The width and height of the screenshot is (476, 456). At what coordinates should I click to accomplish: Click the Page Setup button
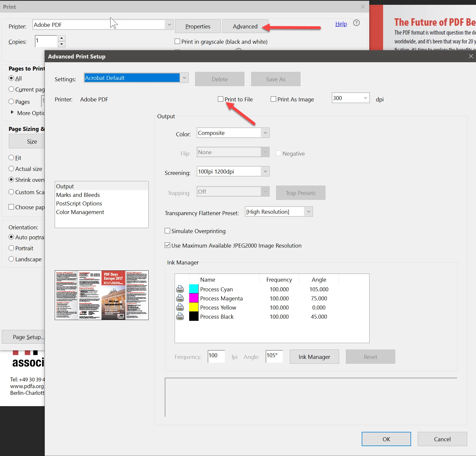click(24, 337)
